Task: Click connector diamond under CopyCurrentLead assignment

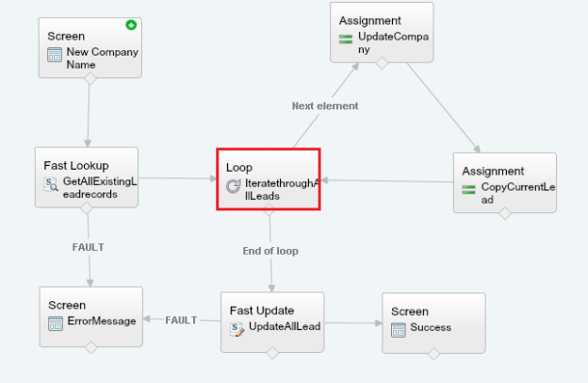Action: [505, 213]
